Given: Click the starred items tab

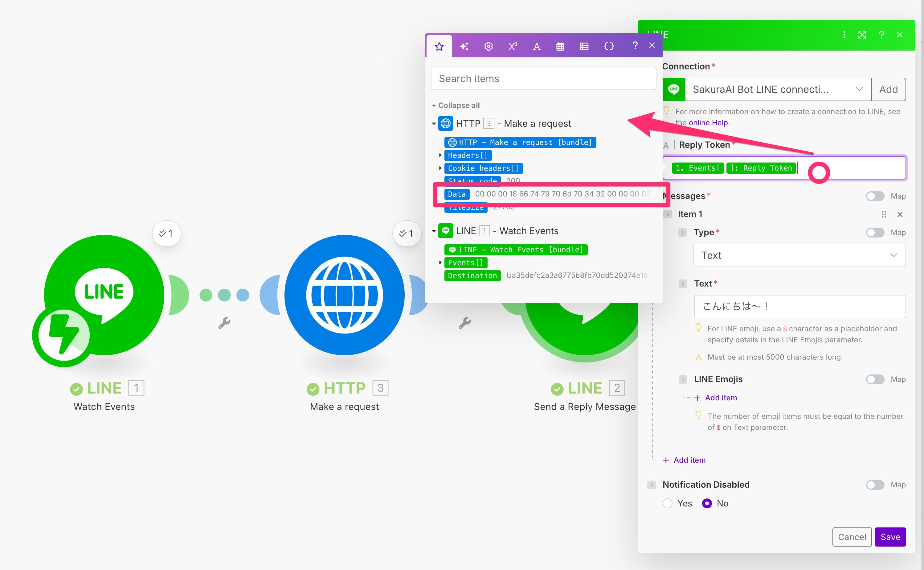Looking at the screenshot, I should coord(439,46).
